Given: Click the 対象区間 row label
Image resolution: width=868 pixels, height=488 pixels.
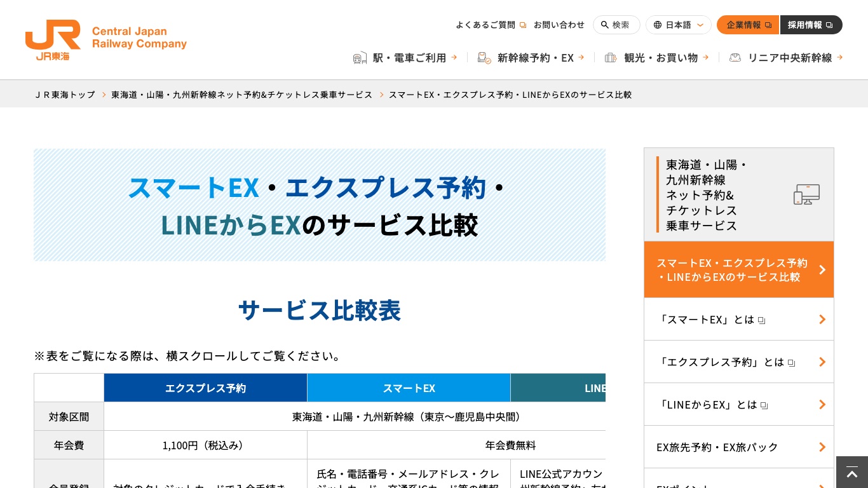Looking at the screenshot, I should click(x=69, y=417).
